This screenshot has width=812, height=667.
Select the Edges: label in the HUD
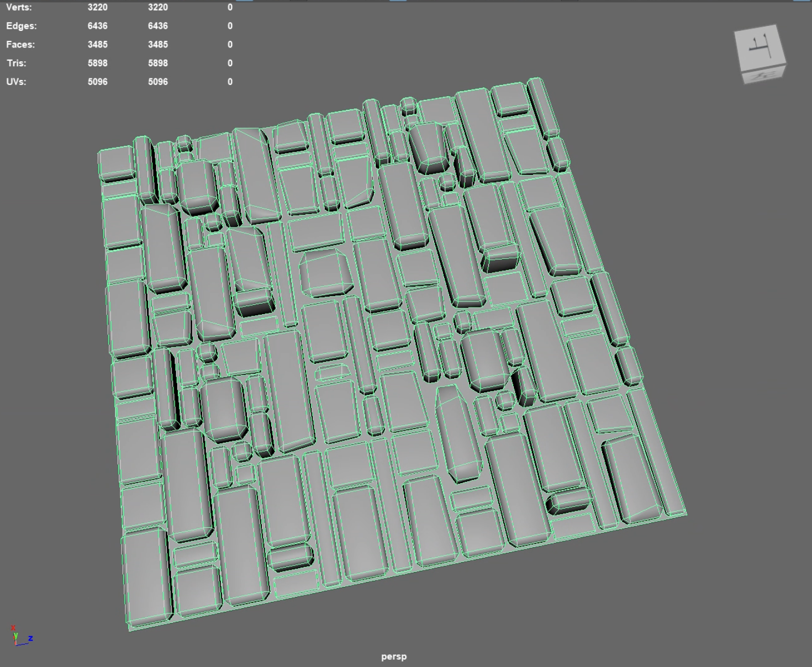tap(22, 26)
